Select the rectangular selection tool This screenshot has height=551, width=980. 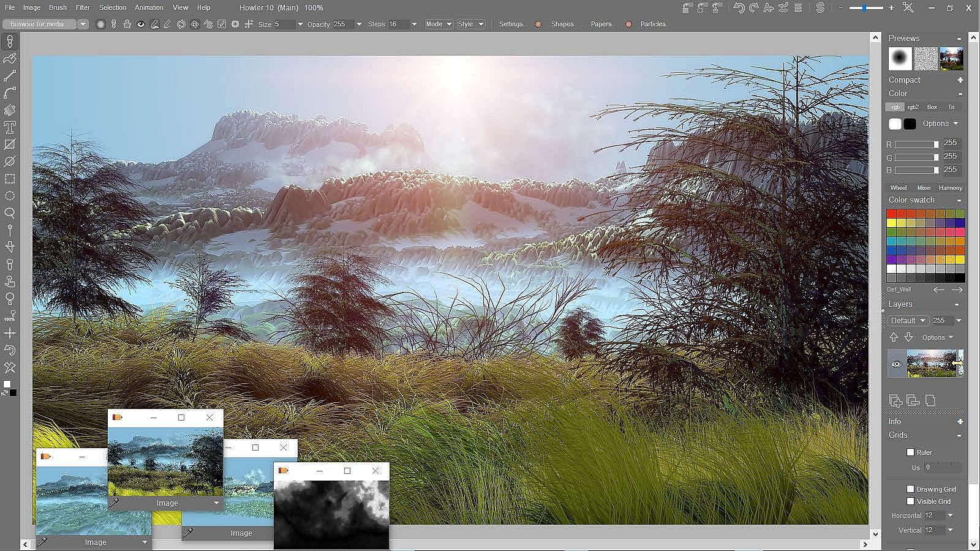(10, 179)
